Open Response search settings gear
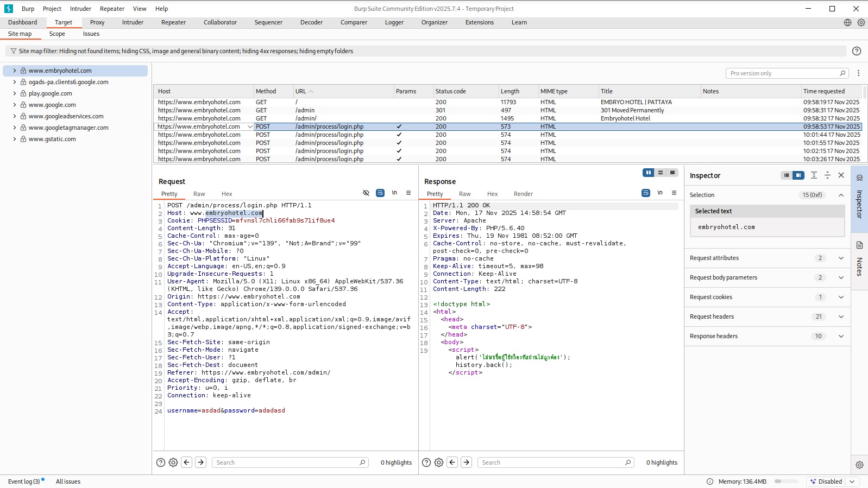The image size is (868, 488). [x=439, y=462]
